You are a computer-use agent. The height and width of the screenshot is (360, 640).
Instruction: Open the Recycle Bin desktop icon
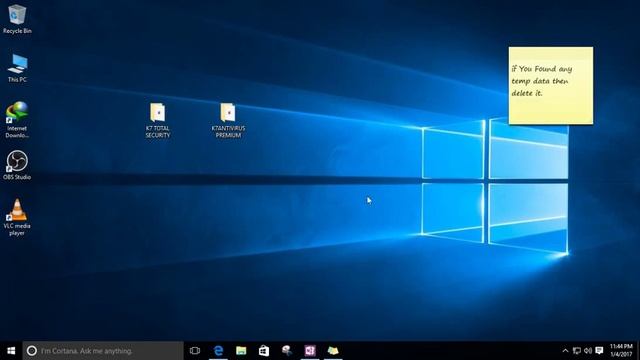point(17,19)
